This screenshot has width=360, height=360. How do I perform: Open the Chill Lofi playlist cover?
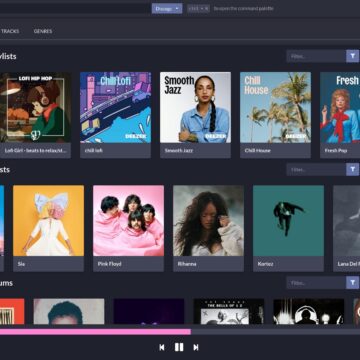(x=115, y=107)
